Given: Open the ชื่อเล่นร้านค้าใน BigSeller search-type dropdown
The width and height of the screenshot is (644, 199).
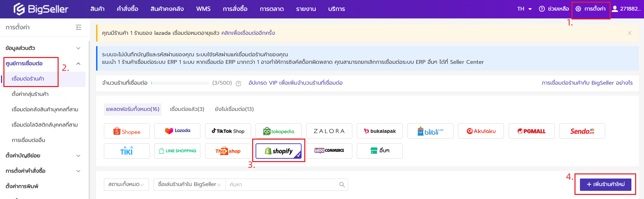Looking at the screenshot, I should click(x=189, y=185).
